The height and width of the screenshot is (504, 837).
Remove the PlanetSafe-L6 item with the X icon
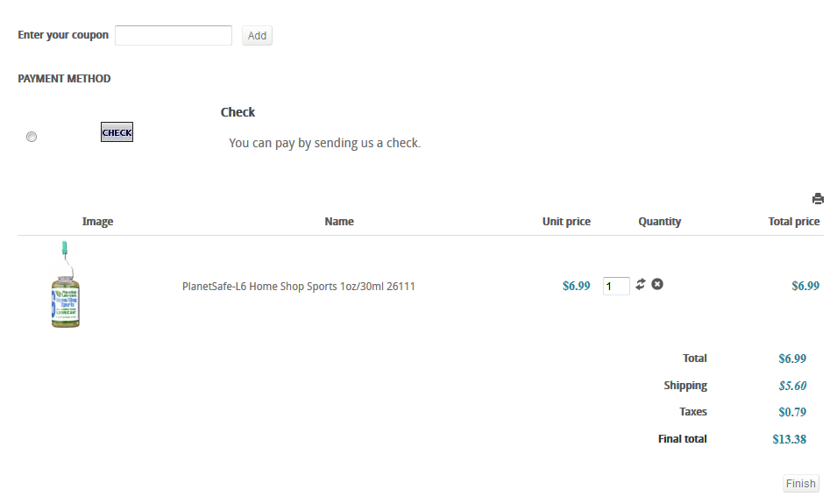[657, 284]
